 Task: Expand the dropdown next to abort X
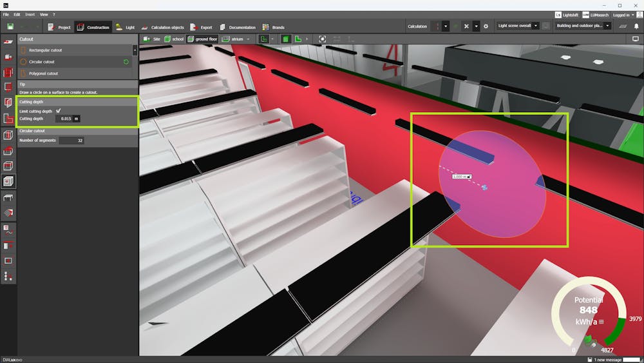coord(476,26)
